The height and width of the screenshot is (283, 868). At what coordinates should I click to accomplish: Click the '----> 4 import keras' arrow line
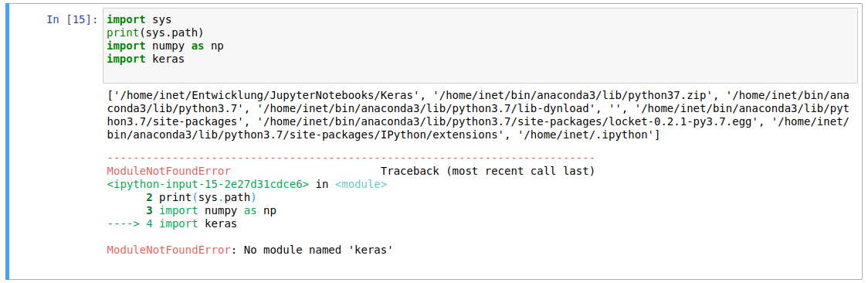(171, 223)
